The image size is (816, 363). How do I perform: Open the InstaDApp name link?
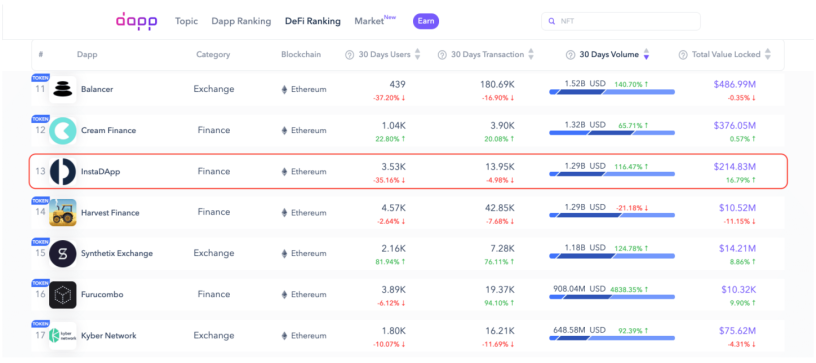[x=100, y=172]
